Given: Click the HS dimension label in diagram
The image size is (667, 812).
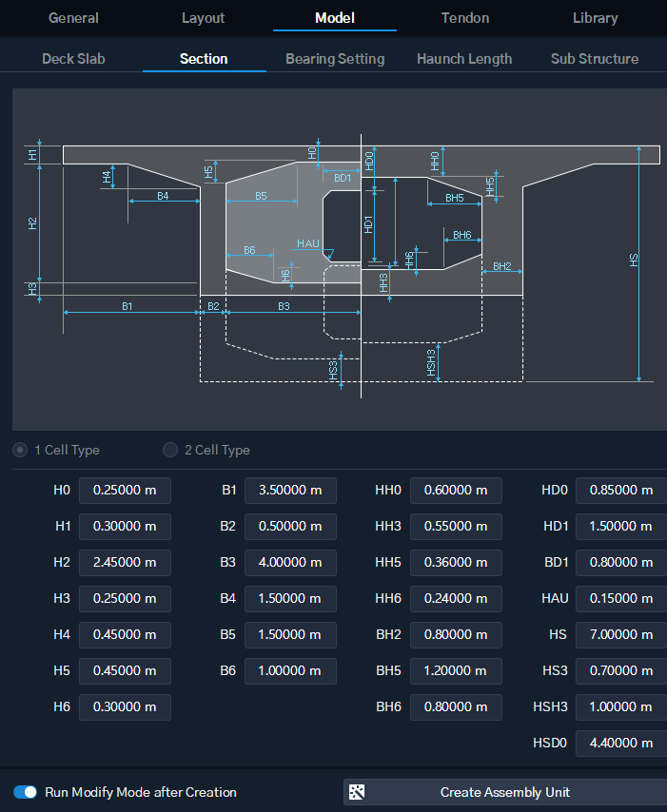Looking at the screenshot, I should tap(634, 260).
